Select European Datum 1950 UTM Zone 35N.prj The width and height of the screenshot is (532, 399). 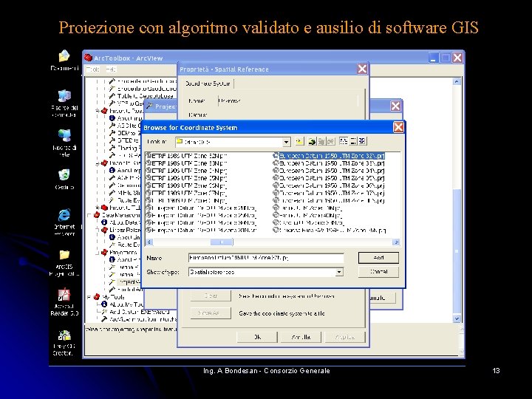tap(329, 178)
